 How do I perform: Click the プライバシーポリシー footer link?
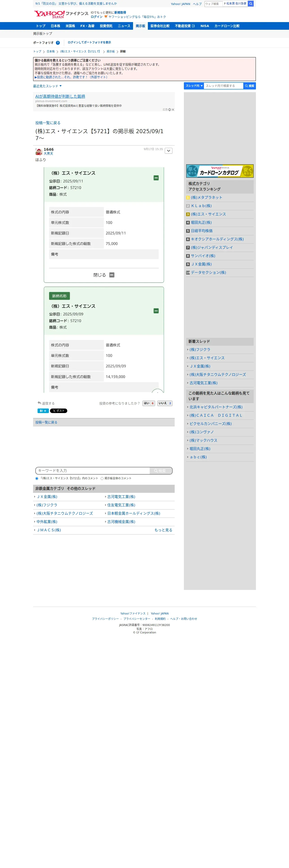[105, 619]
